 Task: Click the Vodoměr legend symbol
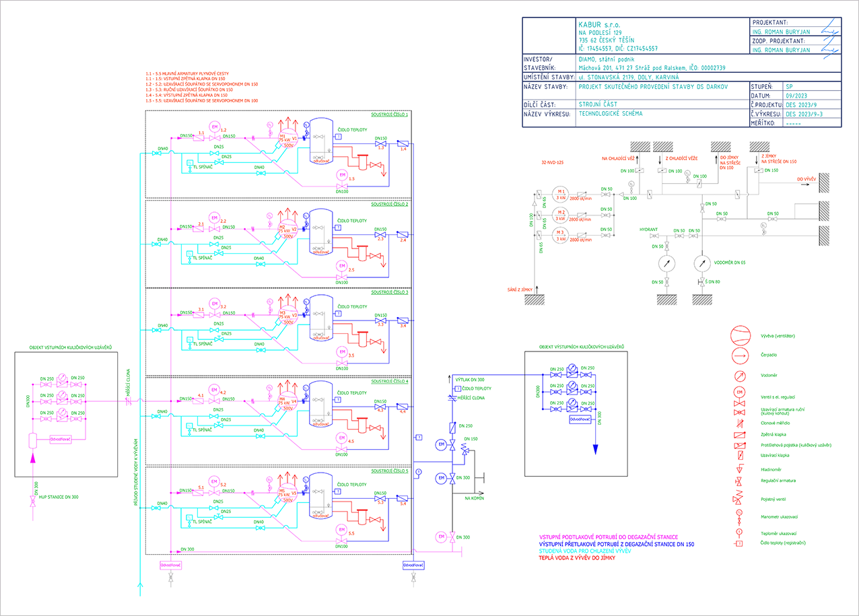(x=739, y=376)
